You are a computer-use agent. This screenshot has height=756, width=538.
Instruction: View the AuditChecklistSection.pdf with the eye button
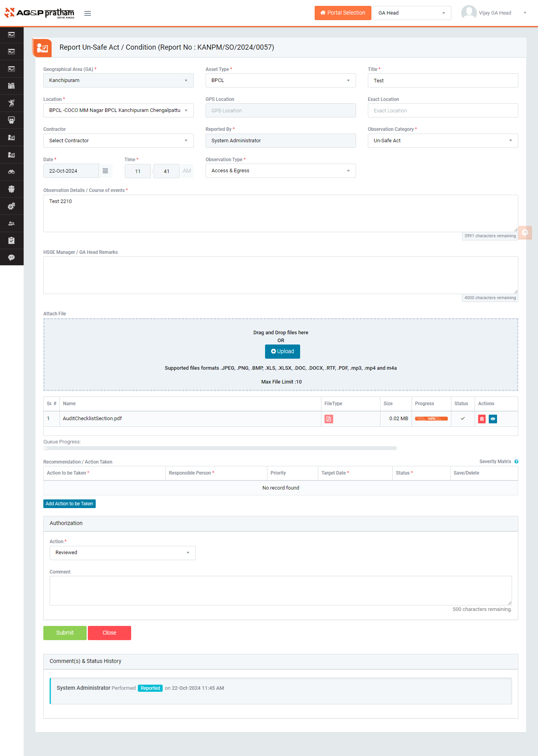pos(493,419)
